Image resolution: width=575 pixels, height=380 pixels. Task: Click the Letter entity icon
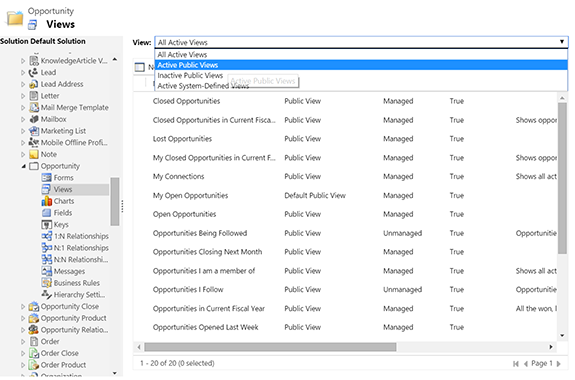click(34, 96)
